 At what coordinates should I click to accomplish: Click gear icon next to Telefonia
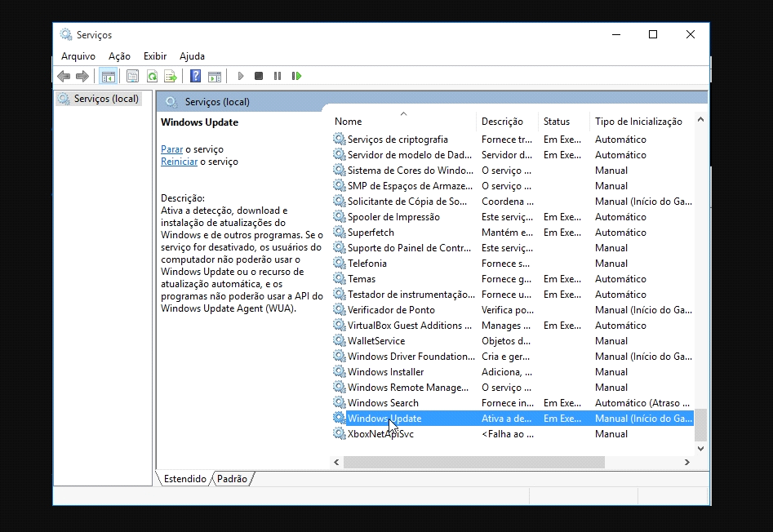(x=340, y=263)
